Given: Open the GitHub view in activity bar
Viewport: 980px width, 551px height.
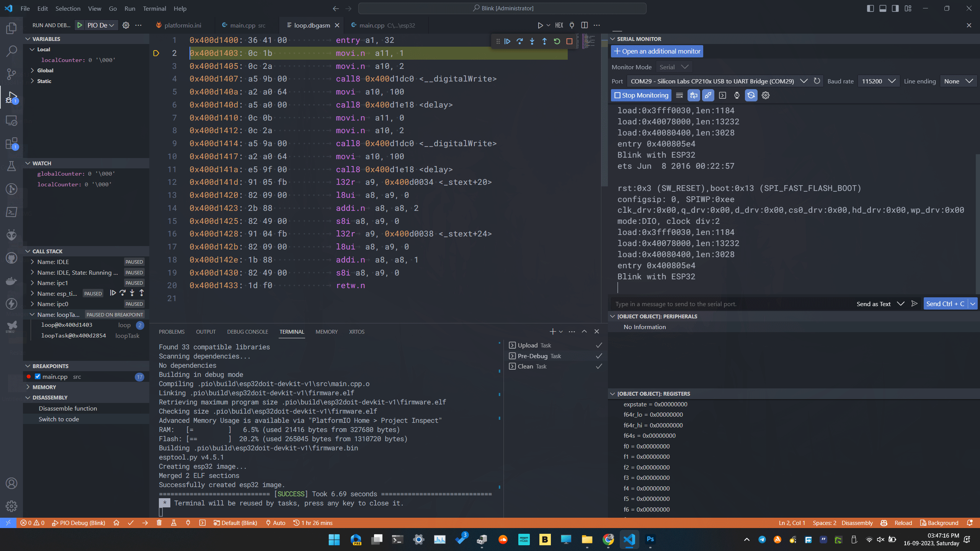Looking at the screenshot, I should coord(11,258).
